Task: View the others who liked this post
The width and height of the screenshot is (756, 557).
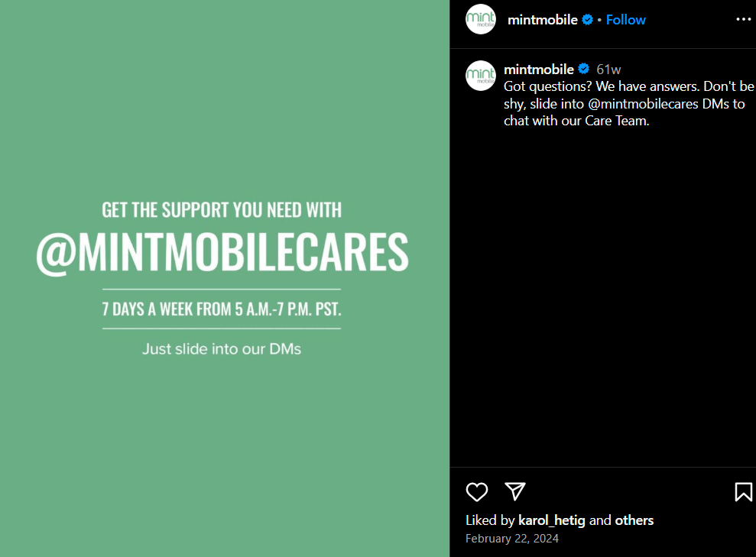Action: [634, 520]
